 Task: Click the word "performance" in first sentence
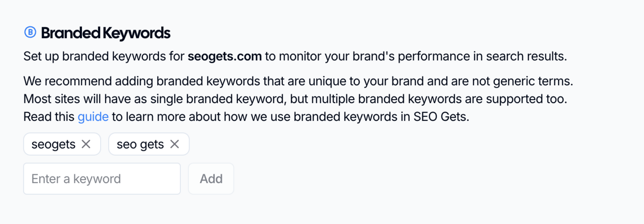(434, 56)
